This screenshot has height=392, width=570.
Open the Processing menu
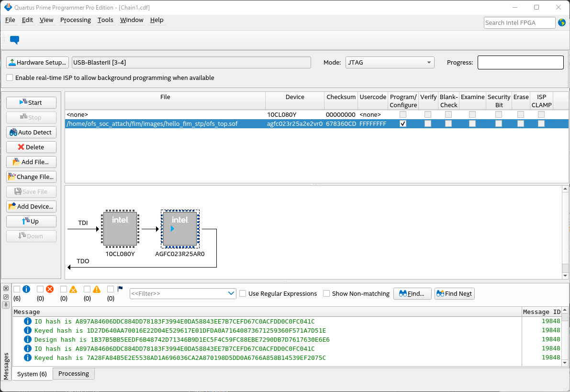click(75, 20)
